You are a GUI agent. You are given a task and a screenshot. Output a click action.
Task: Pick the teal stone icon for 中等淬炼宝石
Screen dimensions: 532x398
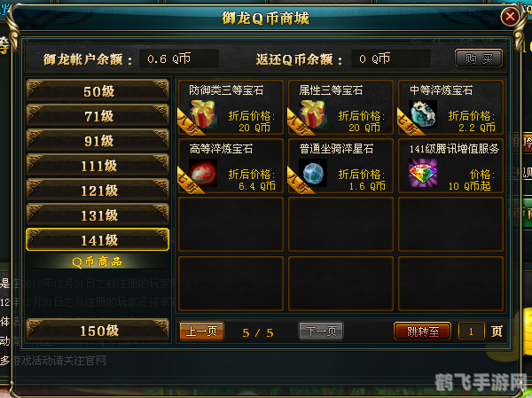click(422, 114)
